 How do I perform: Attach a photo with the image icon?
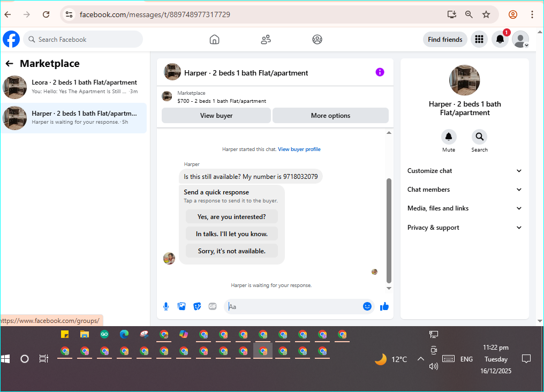click(182, 306)
